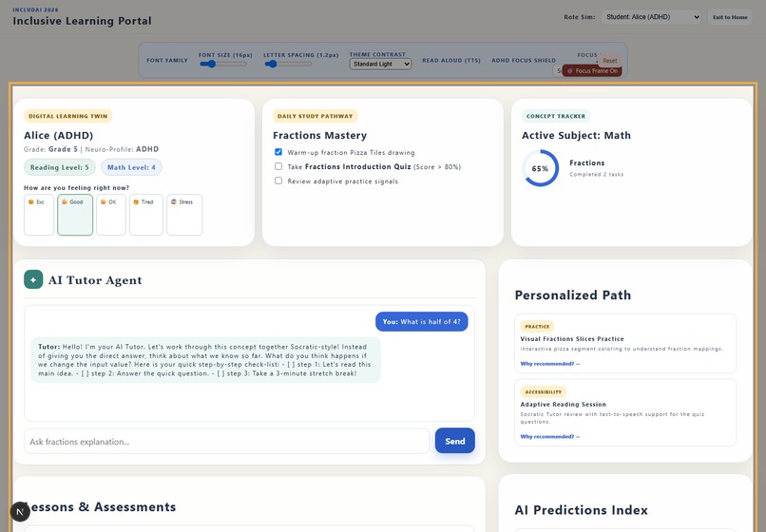This screenshot has height=532, width=766.
Task: Click the 'You: What is half of 4?' message
Action: [x=422, y=321]
